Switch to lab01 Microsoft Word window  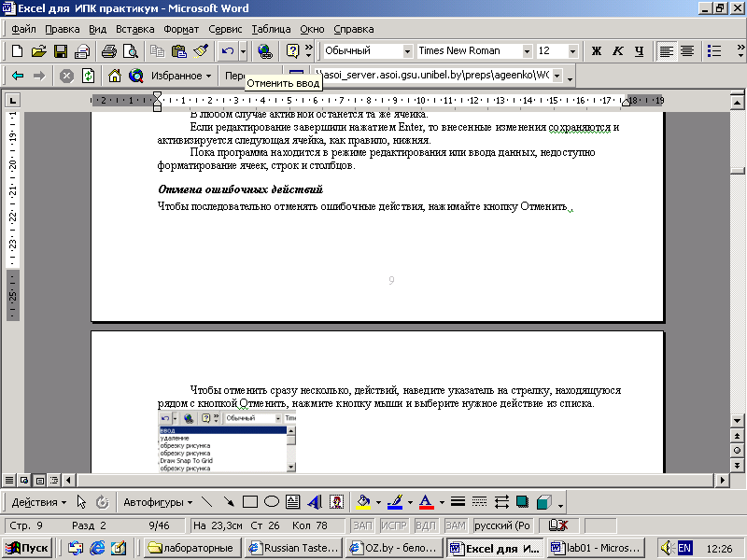(595, 548)
